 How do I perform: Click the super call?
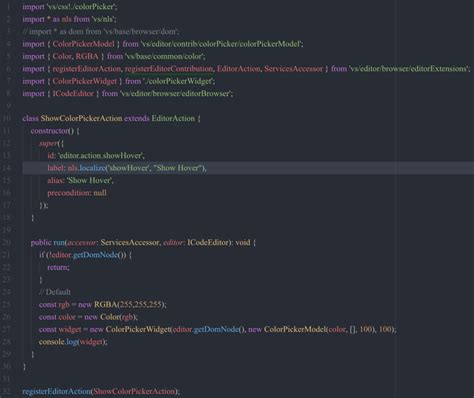(x=48, y=143)
